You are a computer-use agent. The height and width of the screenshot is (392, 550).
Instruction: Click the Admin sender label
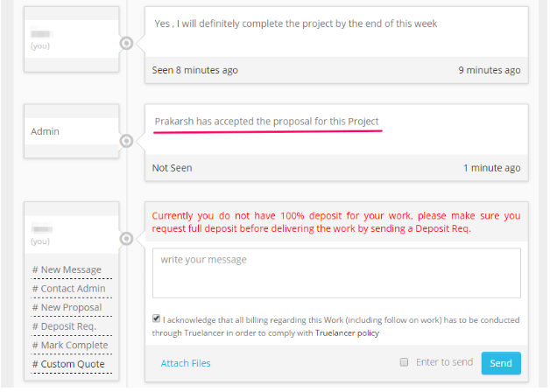[x=46, y=131]
